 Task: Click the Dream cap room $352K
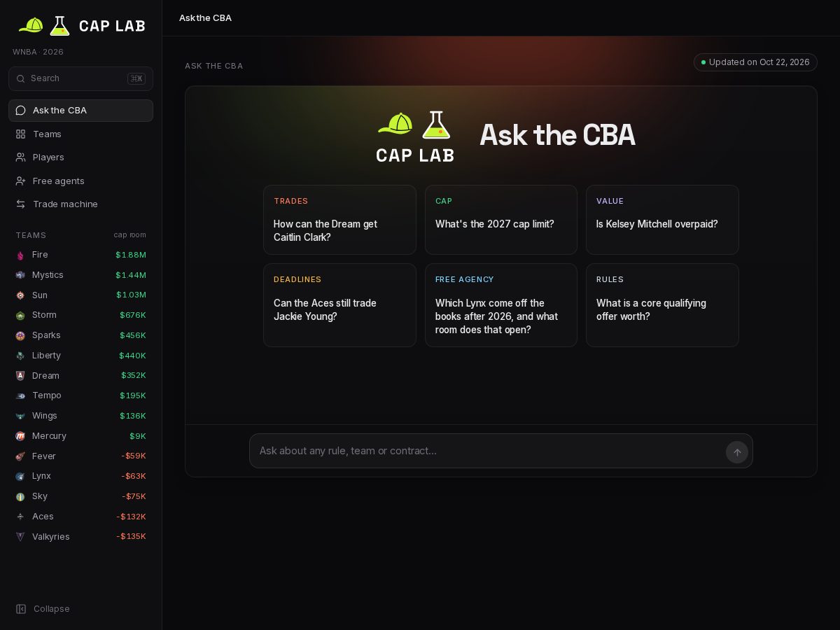134,376
